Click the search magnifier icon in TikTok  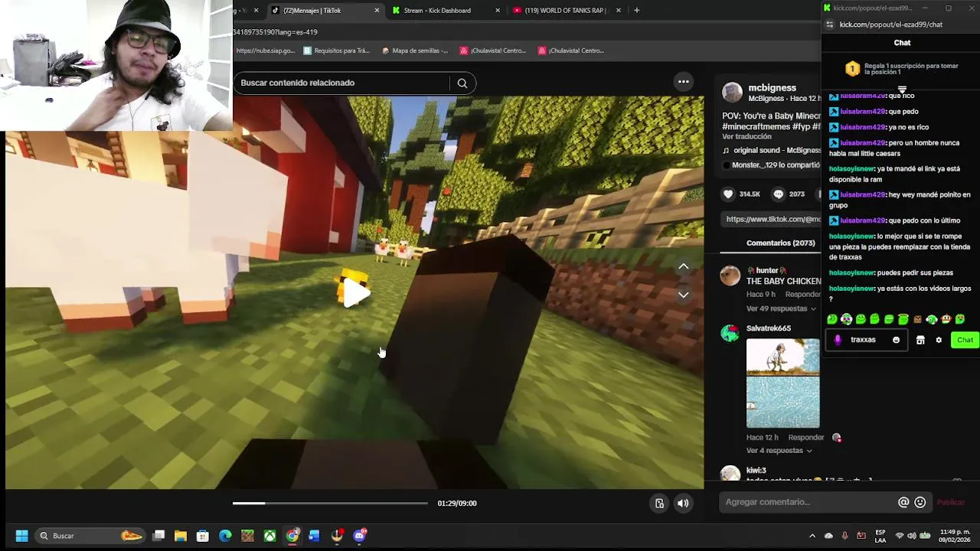(x=462, y=83)
